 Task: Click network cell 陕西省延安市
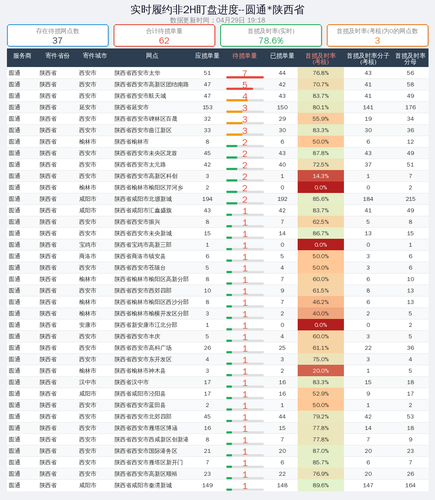[132, 107]
